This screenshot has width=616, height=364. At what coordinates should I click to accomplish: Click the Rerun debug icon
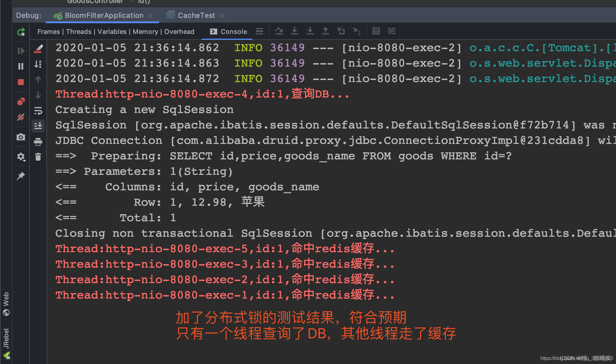[21, 32]
